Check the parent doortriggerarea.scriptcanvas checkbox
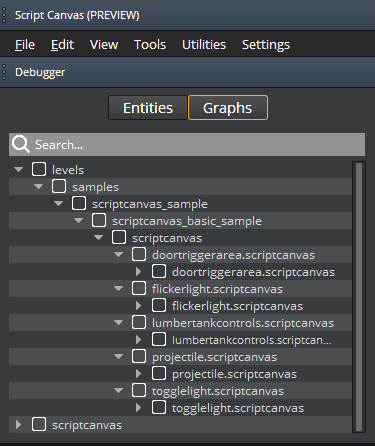The image size is (375, 446). click(x=139, y=254)
